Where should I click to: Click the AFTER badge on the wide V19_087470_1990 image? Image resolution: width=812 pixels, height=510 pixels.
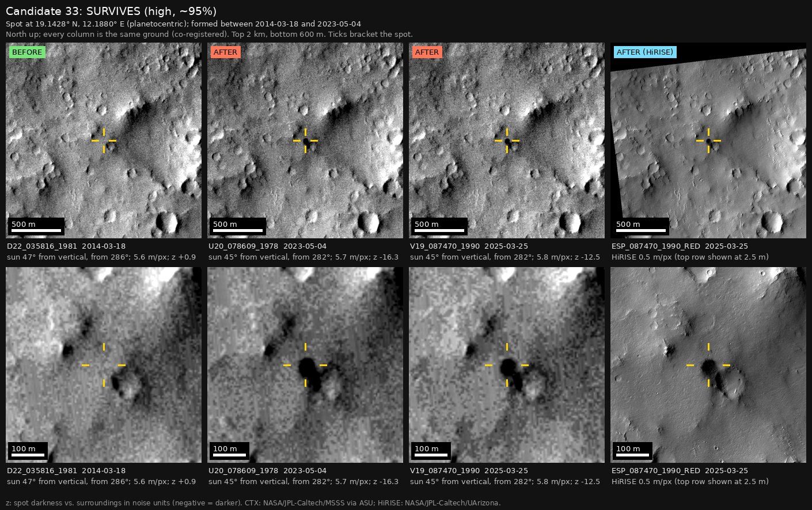427,52
